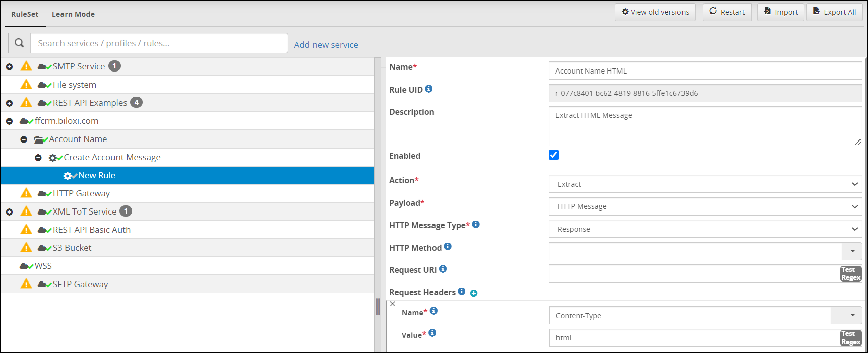
Task: Click warning icon on SMTP Service row
Action: (x=26, y=66)
